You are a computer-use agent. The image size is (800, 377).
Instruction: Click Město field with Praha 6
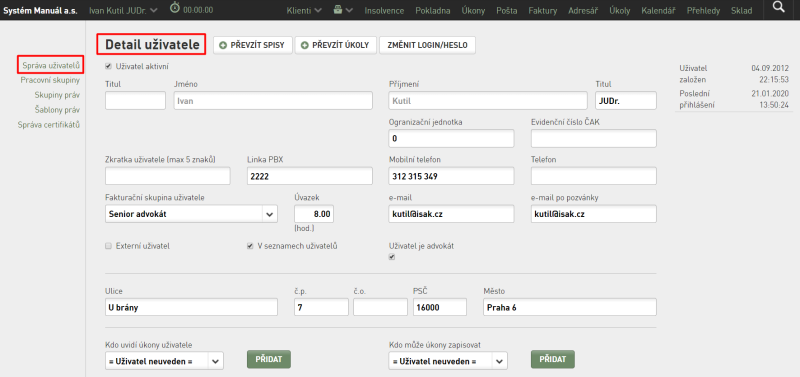tap(569, 308)
